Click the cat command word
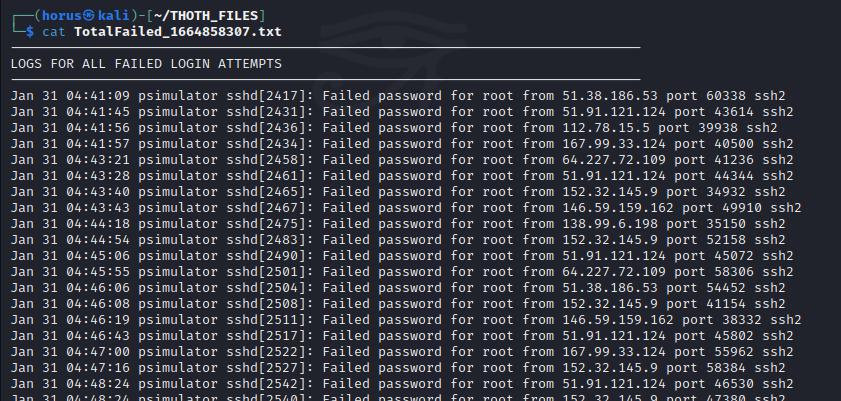The width and height of the screenshot is (841, 401). click(54, 32)
